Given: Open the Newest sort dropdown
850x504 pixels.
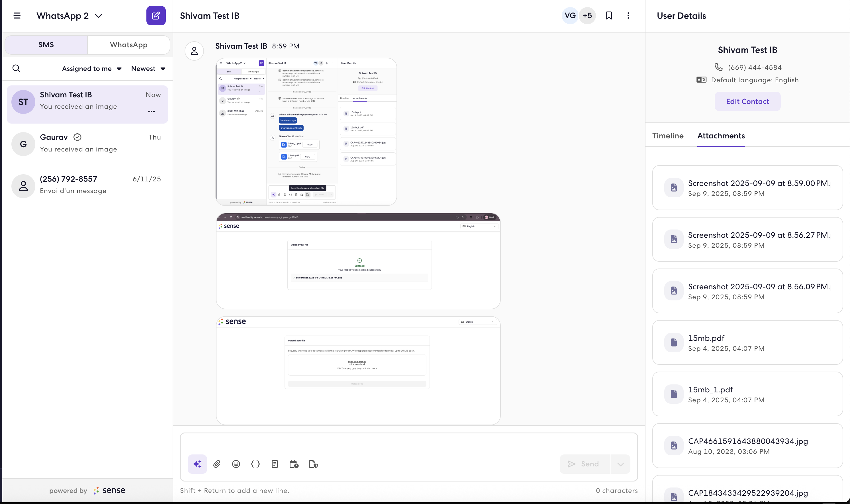Looking at the screenshot, I should point(148,69).
